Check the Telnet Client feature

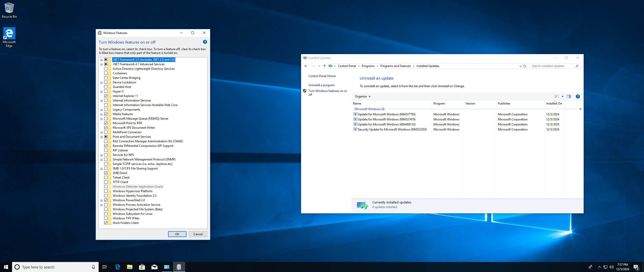point(106,178)
